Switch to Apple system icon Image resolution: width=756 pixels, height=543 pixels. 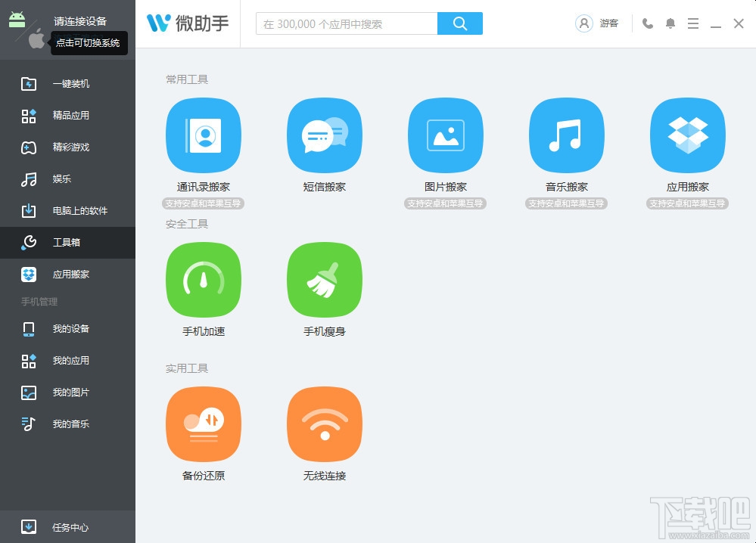pos(36,39)
